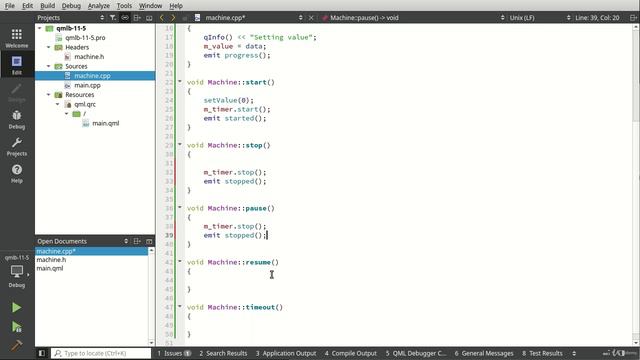Open the output panes more menu arrows
Image resolution: width=640 pixels, height=360 pixels.
coord(574,353)
